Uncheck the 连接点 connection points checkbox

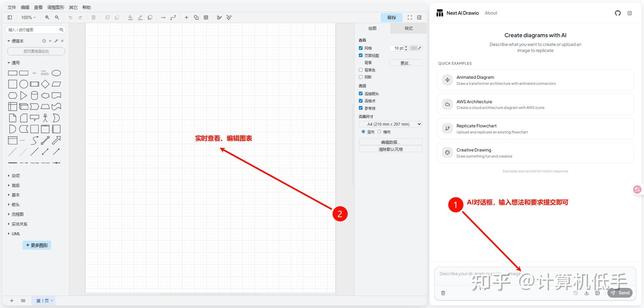[x=361, y=101]
